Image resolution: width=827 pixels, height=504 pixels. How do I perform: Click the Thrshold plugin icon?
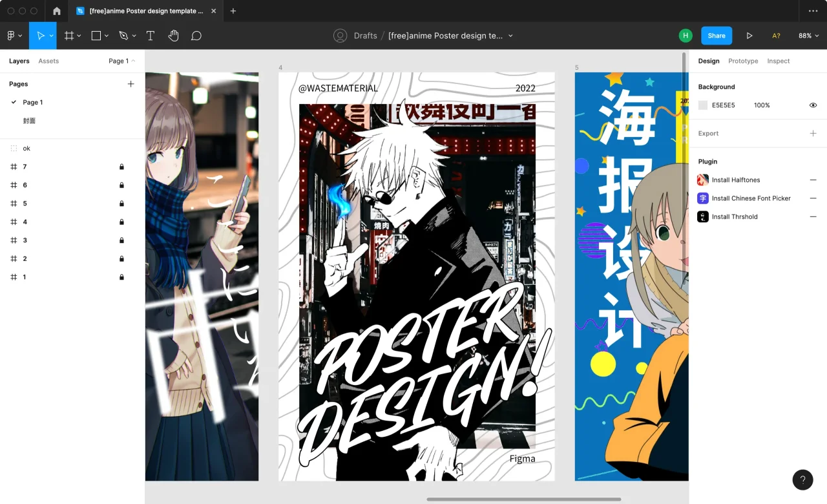703,216
